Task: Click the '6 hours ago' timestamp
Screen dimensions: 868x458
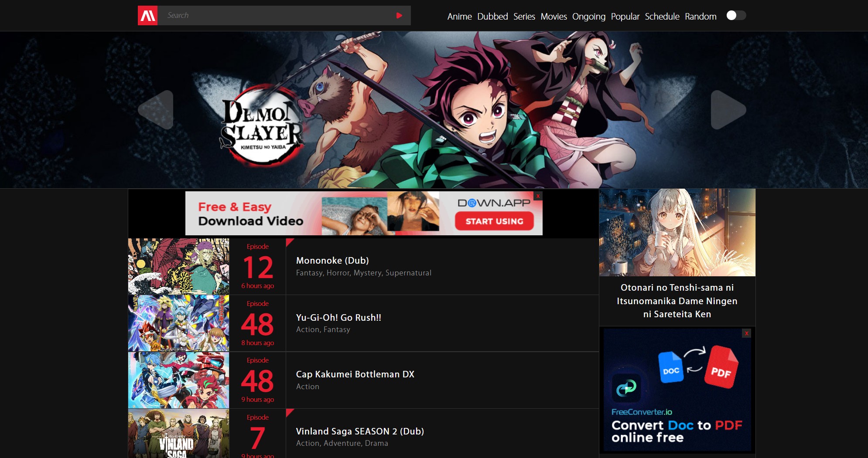Action: (x=257, y=286)
